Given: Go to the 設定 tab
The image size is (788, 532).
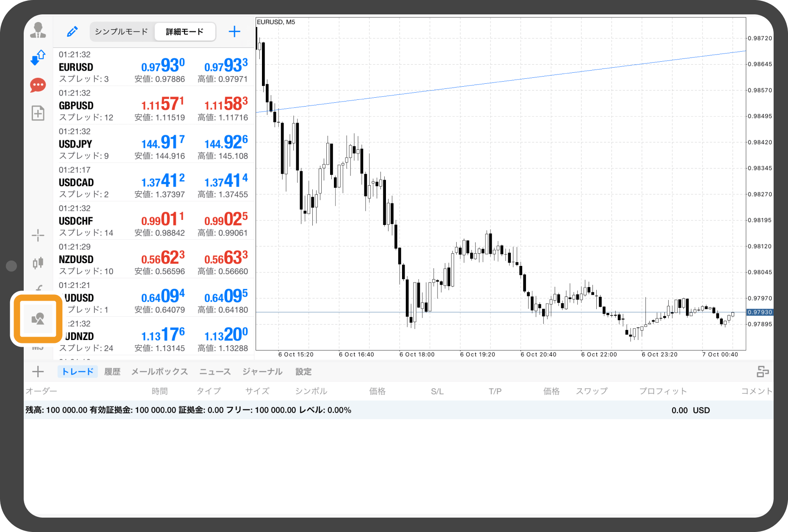Looking at the screenshot, I should (x=303, y=372).
